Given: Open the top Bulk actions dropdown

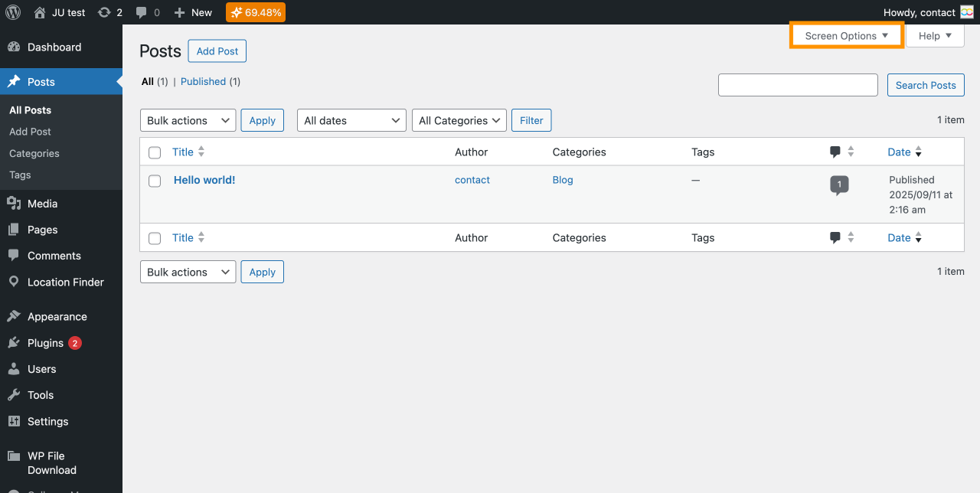Looking at the screenshot, I should (x=188, y=120).
